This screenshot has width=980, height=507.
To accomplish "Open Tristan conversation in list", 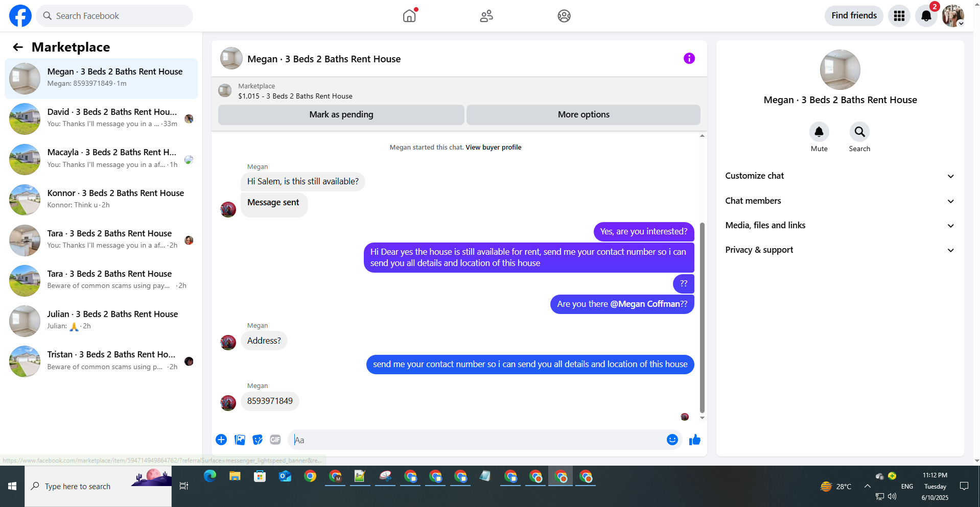I will tap(101, 361).
